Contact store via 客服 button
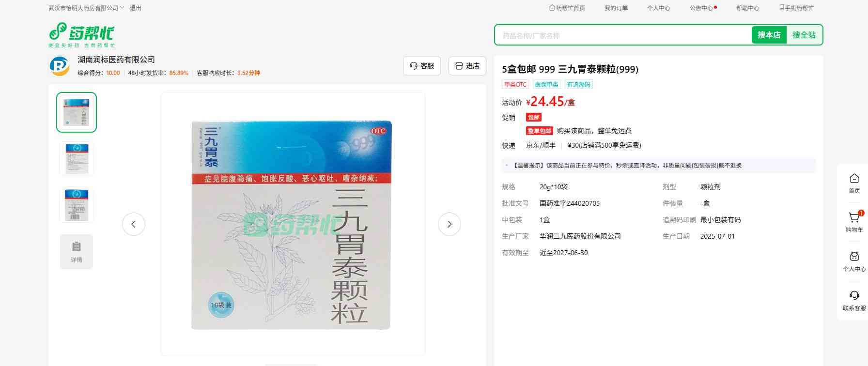This screenshot has width=868, height=366. 422,66
